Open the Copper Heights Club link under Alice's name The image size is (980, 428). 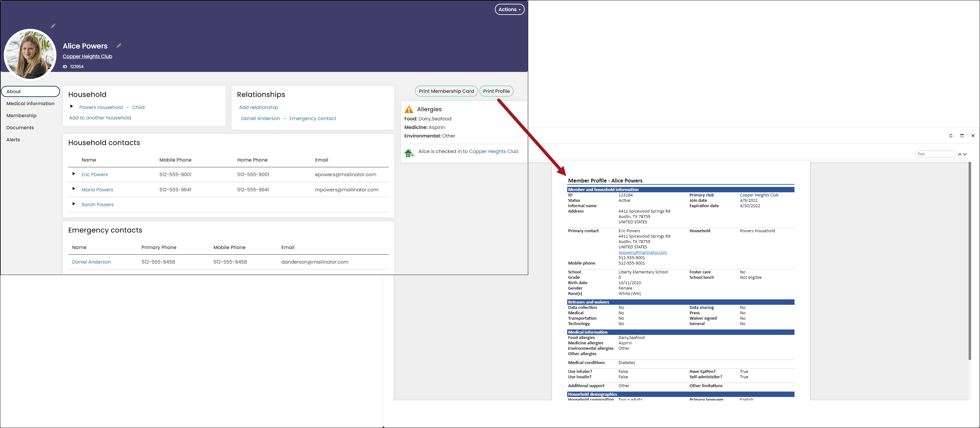point(88,56)
